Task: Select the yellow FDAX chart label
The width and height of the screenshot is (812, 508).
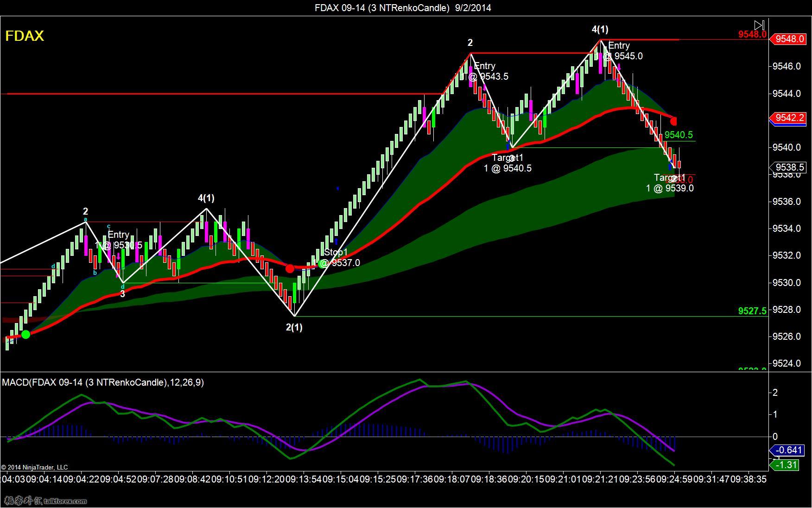Action: [x=25, y=36]
